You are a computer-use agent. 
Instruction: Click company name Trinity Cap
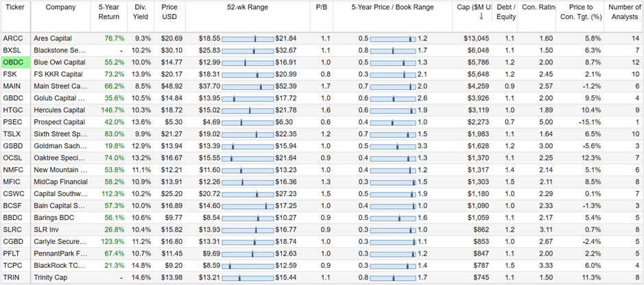click(x=51, y=278)
